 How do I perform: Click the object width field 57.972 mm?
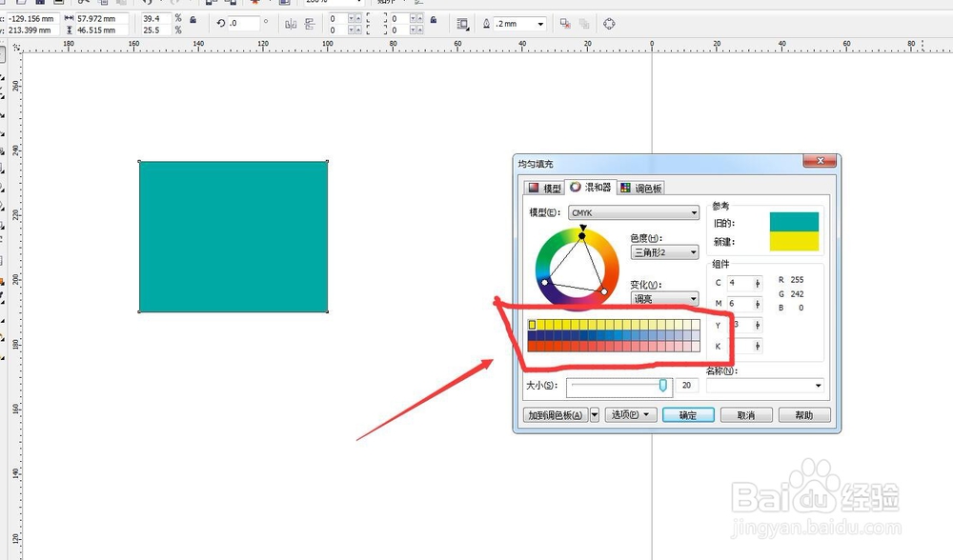(100, 19)
